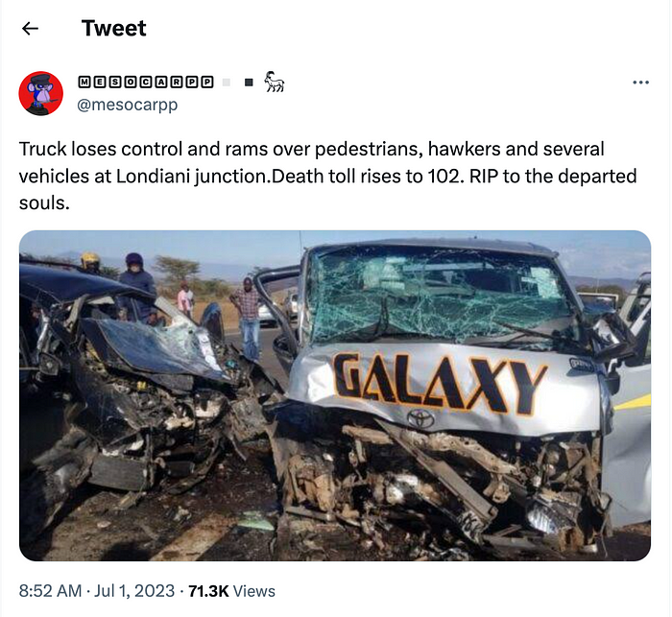
Task: Go back using the left arrow icon
Action: click(x=30, y=29)
